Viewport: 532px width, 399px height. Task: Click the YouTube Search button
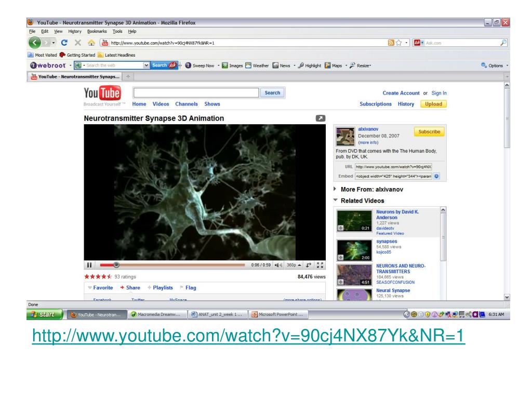pos(272,92)
